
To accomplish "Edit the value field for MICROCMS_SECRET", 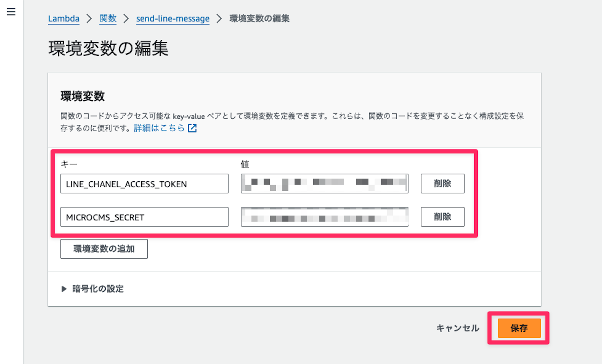I will coord(325,217).
